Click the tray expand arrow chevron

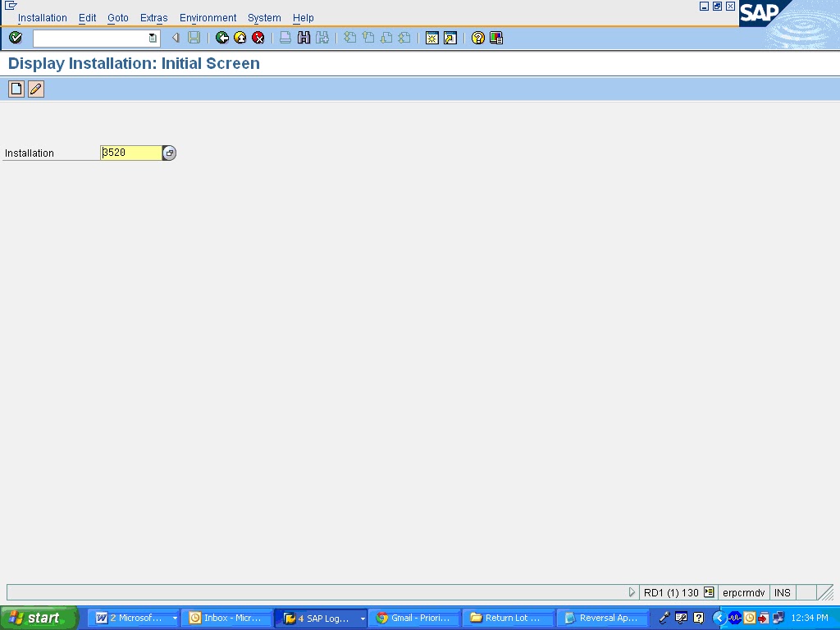(x=719, y=619)
